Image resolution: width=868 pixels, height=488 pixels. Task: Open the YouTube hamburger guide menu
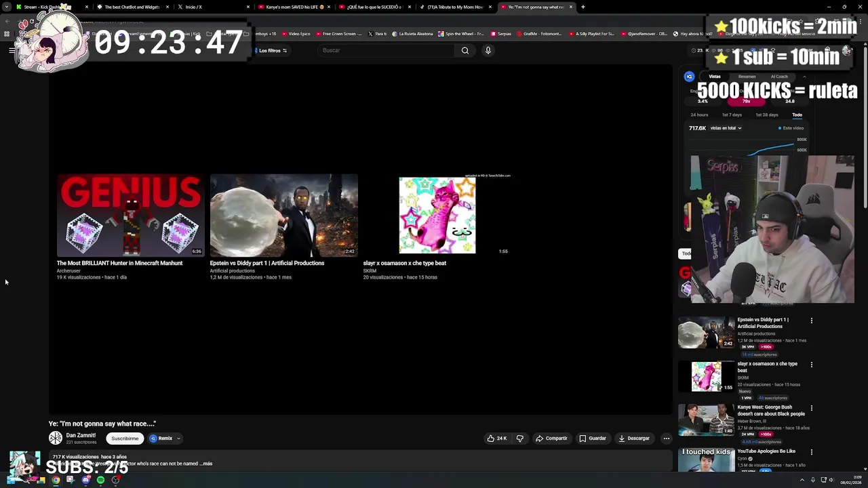point(12,50)
